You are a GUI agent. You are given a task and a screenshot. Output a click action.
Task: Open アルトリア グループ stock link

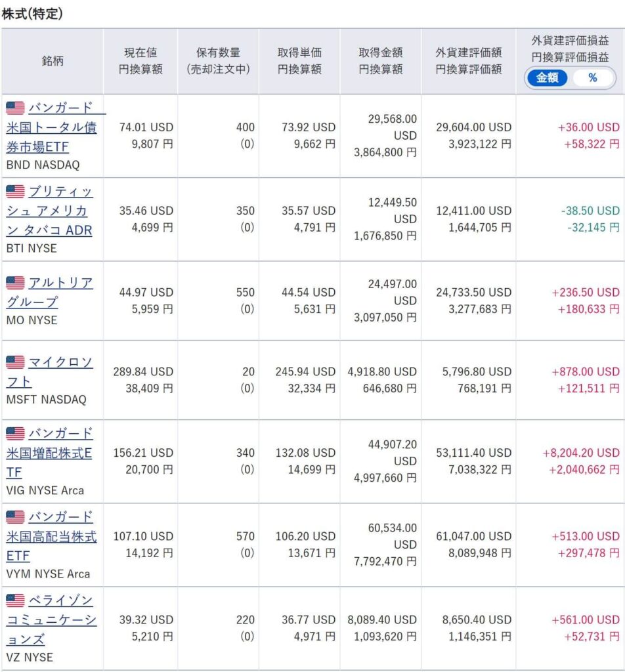point(50,292)
